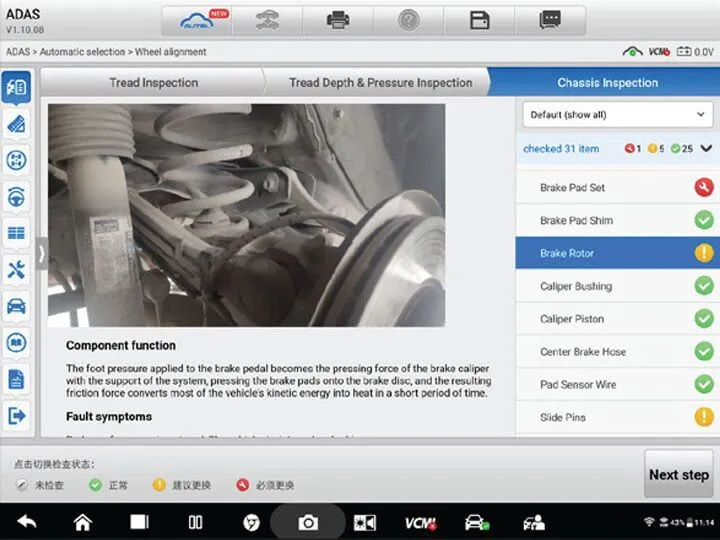Switch to the Tread Inspection tab

(153, 83)
